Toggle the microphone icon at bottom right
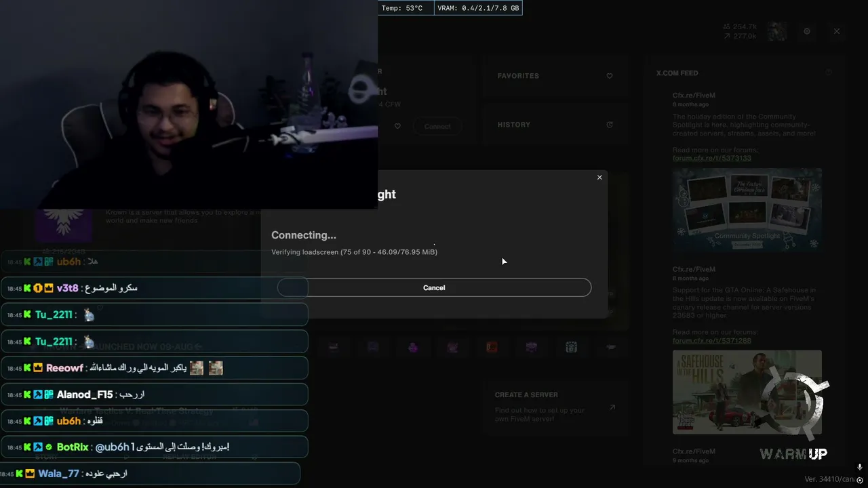This screenshot has width=868, height=488. point(860,467)
